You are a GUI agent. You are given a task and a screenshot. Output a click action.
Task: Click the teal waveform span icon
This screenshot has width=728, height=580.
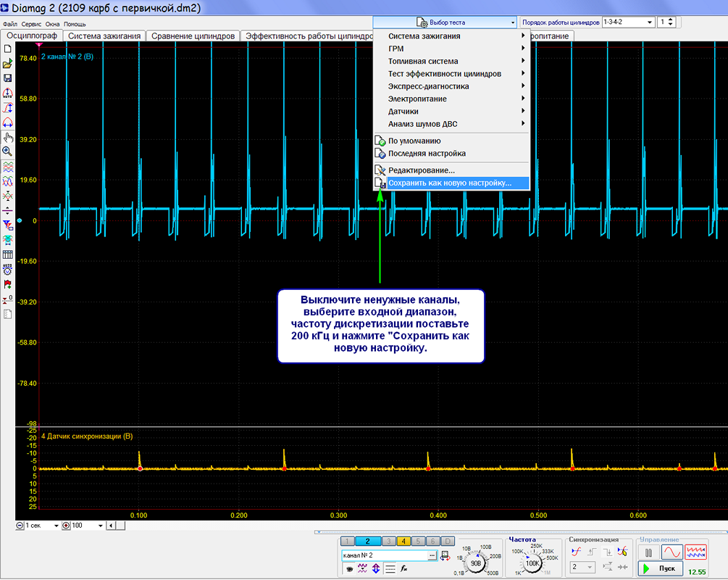click(x=7, y=240)
